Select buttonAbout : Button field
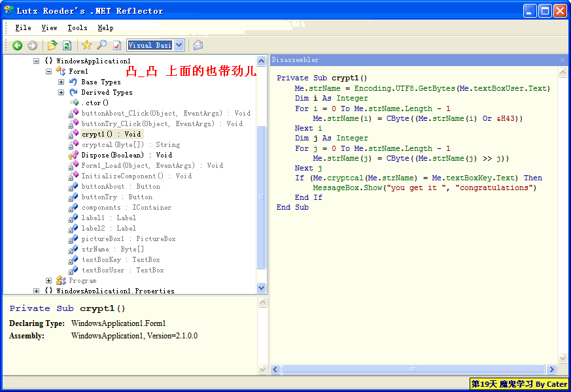The height and width of the screenshot is (392, 571). [x=121, y=187]
